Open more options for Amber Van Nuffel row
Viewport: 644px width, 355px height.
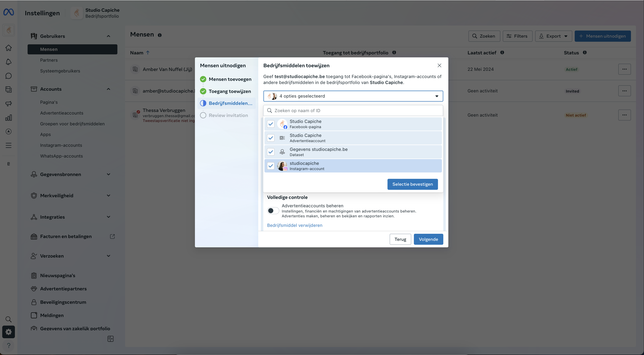pyautogui.click(x=624, y=69)
